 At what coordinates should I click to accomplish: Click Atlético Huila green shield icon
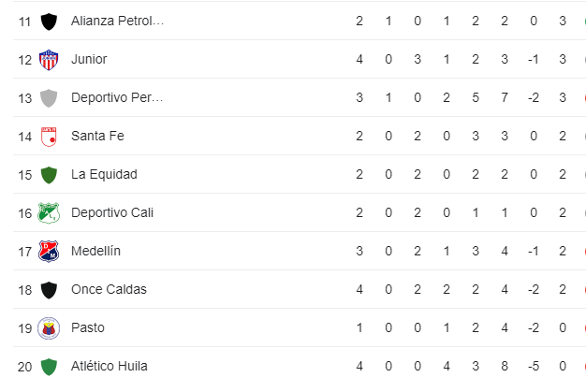49,367
